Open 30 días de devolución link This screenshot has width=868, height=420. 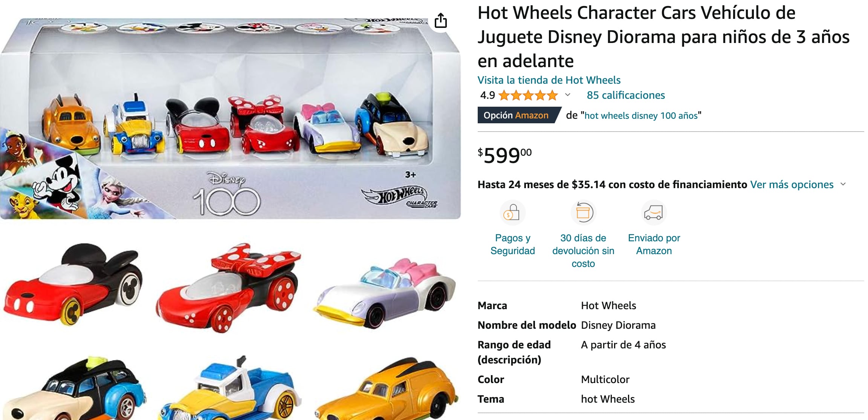(x=583, y=251)
